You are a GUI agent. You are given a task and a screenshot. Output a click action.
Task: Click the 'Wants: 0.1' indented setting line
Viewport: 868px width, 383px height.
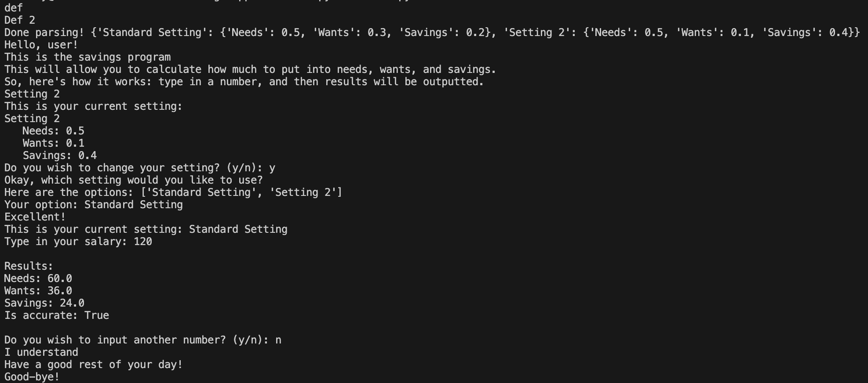coord(53,143)
